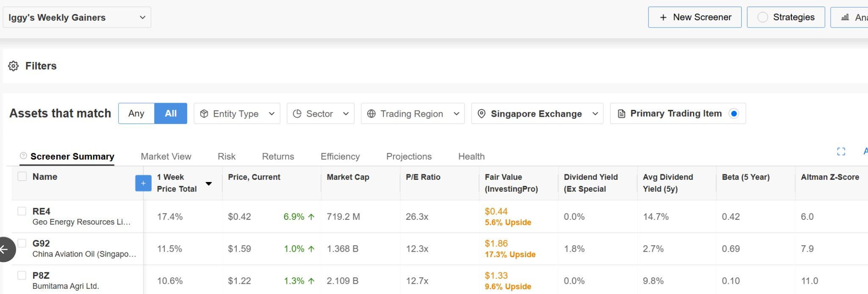Toggle the Primary Trading Item switch

click(x=734, y=114)
